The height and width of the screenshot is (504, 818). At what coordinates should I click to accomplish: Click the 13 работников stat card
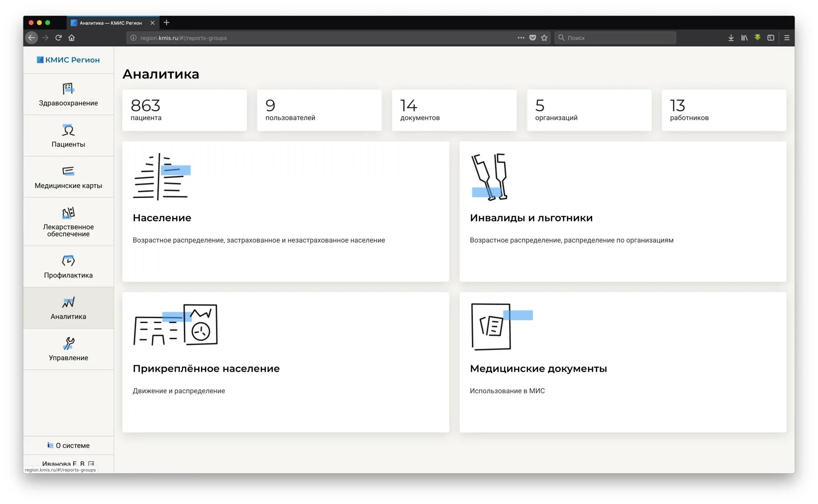point(724,110)
